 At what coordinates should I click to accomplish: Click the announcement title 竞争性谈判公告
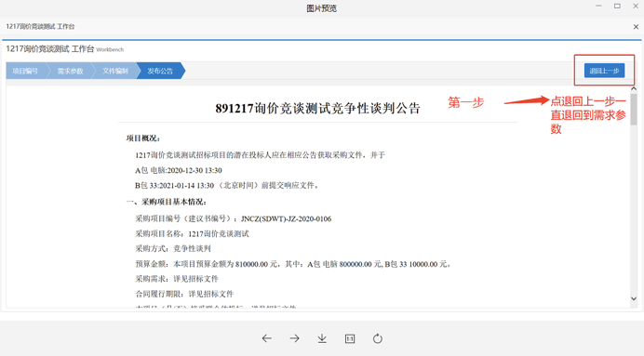tap(375, 108)
